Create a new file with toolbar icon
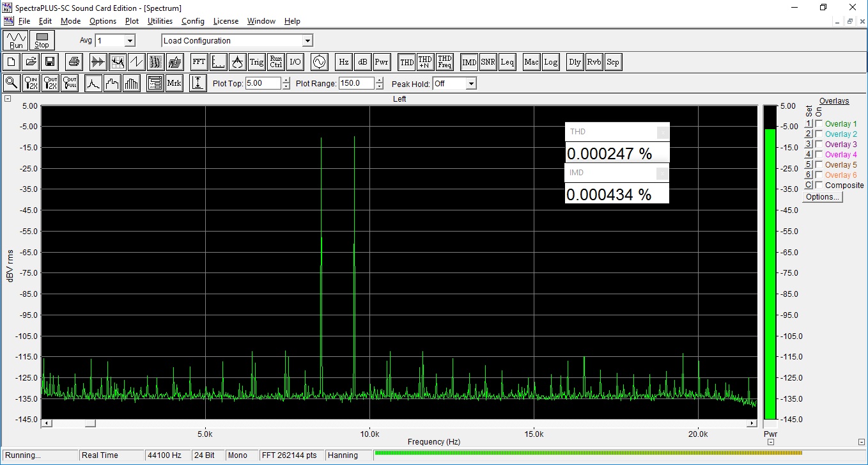868x465 pixels. click(x=11, y=62)
